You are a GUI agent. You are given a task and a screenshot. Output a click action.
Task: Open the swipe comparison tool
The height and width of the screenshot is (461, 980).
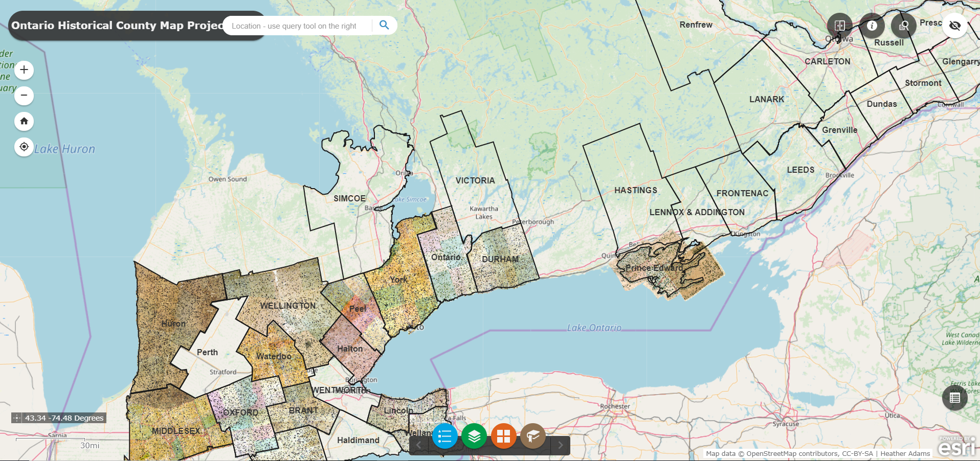(840, 26)
